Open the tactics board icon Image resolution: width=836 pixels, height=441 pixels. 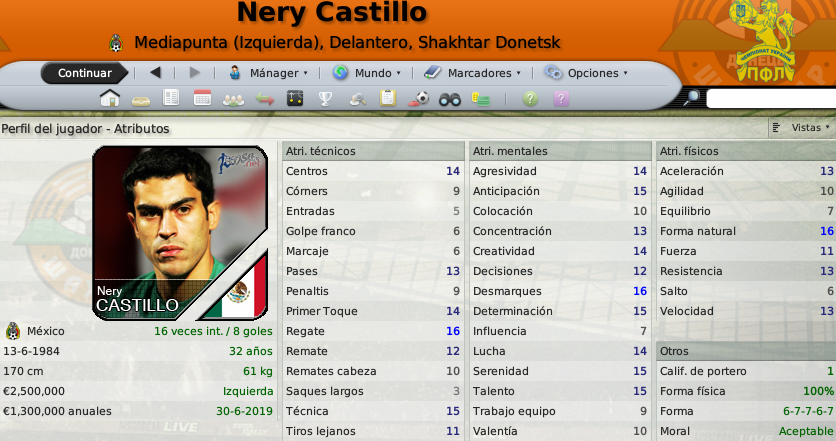point(295,99)
